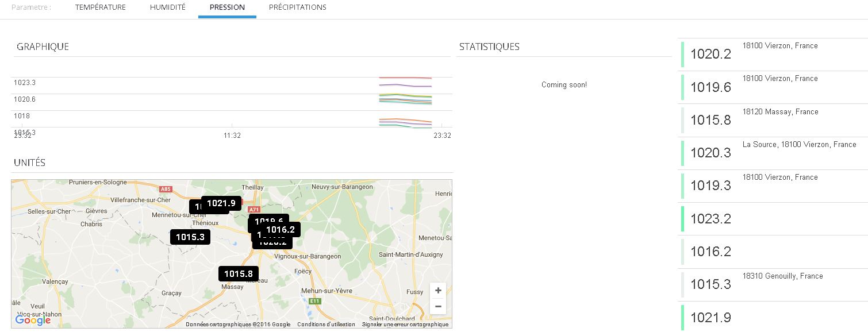The image size is (868, 332).
Task: Open Conditions d'utilisation link
Action: pos(326,325)
